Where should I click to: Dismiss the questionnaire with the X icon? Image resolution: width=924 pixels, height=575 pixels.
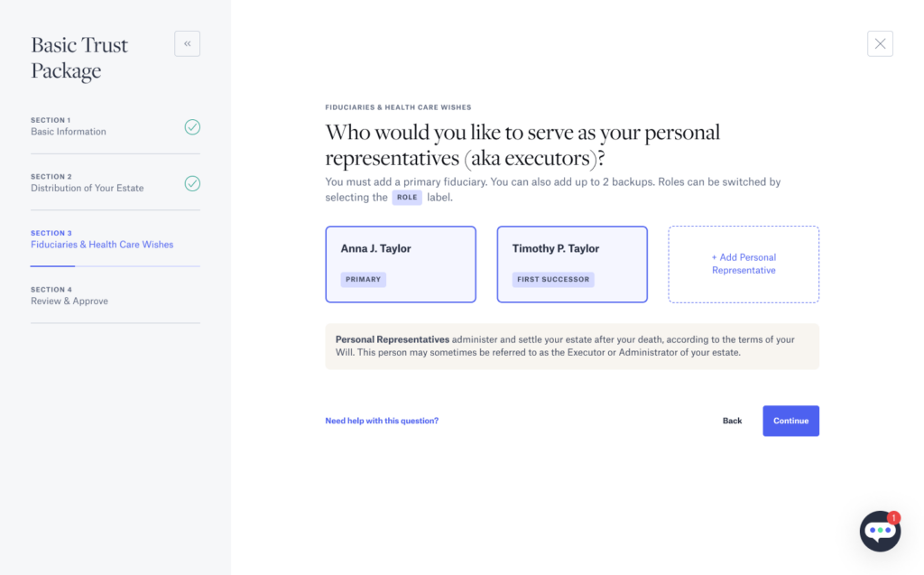(880, 43)
